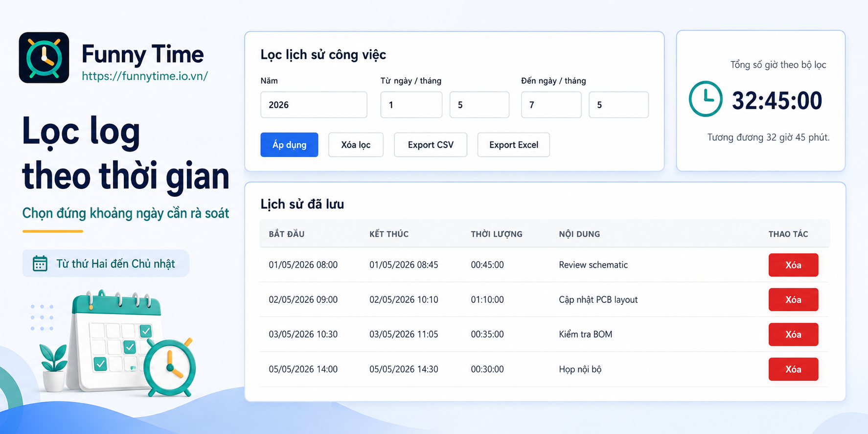Click the duration 00:30:00
The image size is (868, 434).
pyautogui.click(x=487, y=369)
